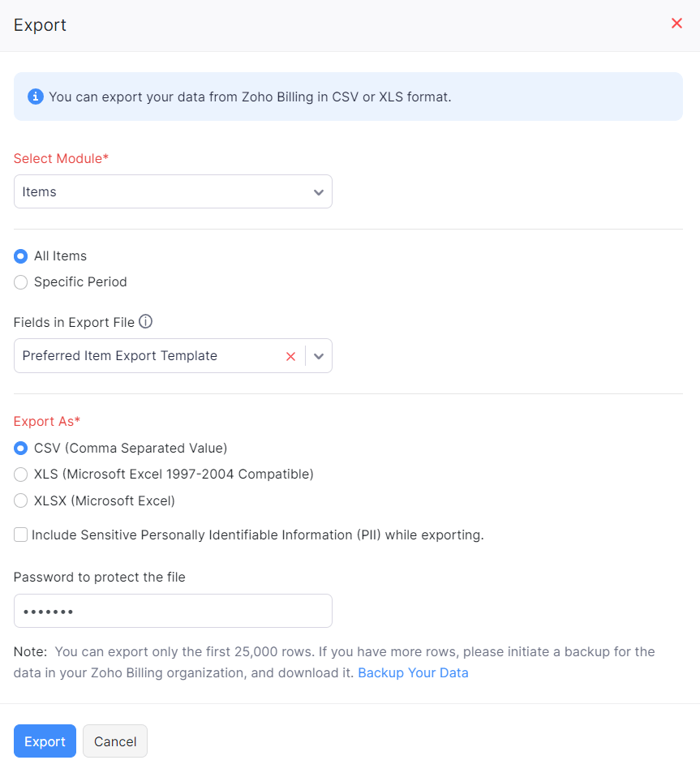Open the Backup Your Data link
This screenshot has height=773, width=700.
[413, 672]
